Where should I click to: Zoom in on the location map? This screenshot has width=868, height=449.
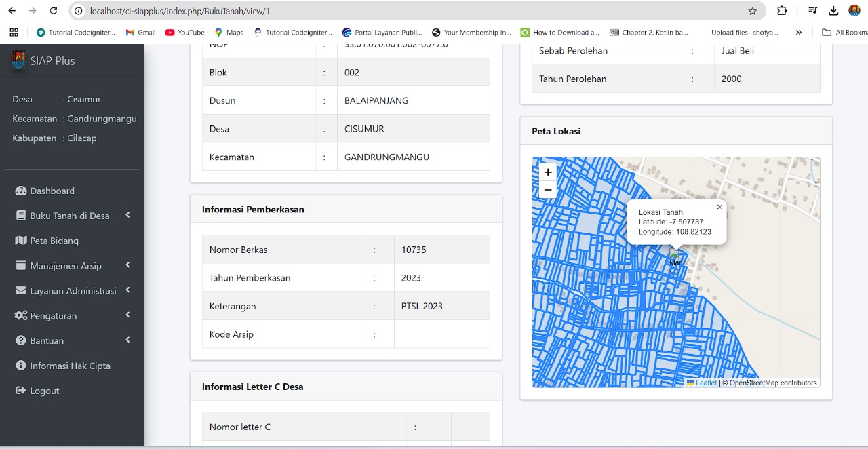point(548,172)
